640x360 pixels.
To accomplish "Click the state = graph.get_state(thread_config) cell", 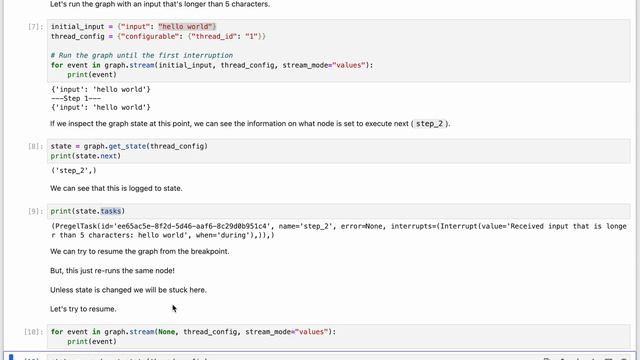I will [338, 151].
